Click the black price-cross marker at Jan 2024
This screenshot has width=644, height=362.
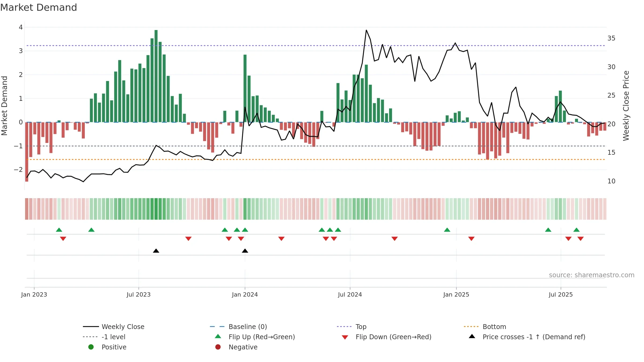pos(245,251)
